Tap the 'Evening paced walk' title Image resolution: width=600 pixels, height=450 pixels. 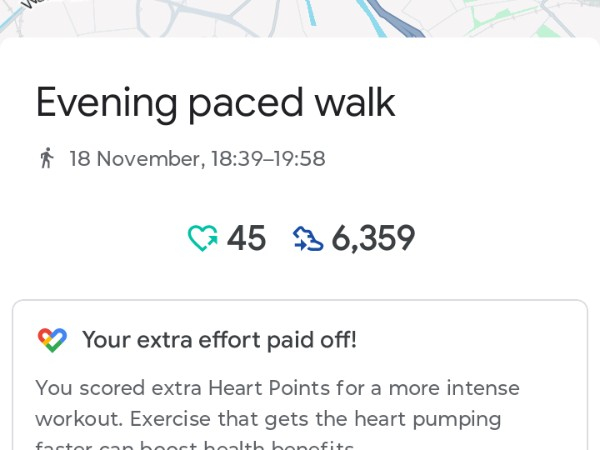click(x=215, y=102)
